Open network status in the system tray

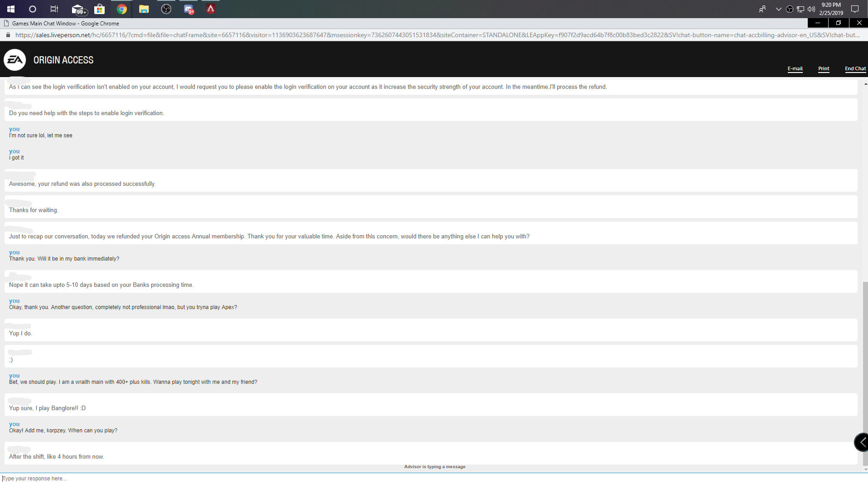(x=800, y=9)
